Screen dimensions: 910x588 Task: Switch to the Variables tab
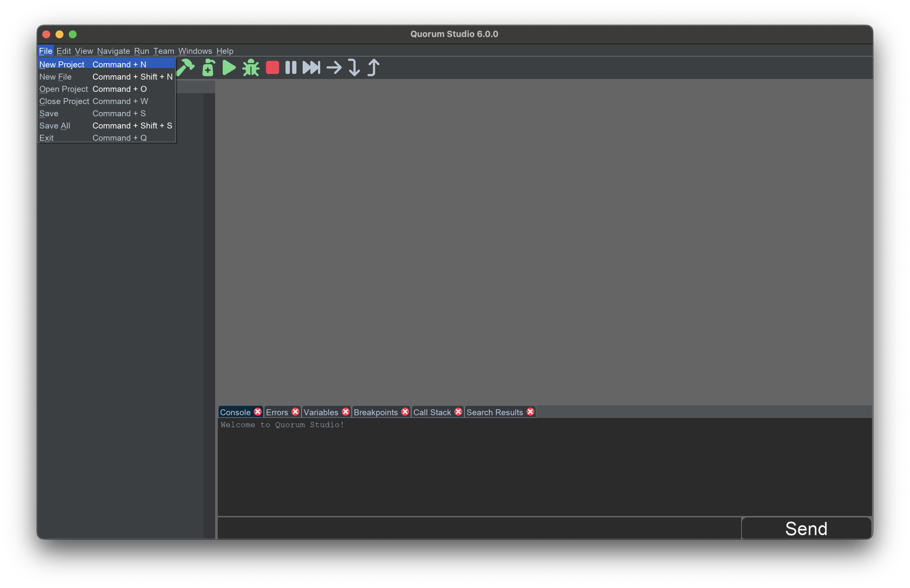321,412
